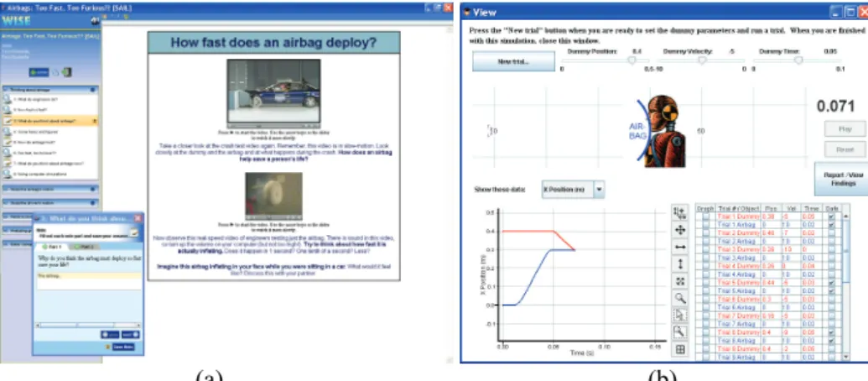Click the airbag deployment video thumbnail
The width and height of the screenshot is (868, 381).
pyautogui.click(x=273, y=196)
